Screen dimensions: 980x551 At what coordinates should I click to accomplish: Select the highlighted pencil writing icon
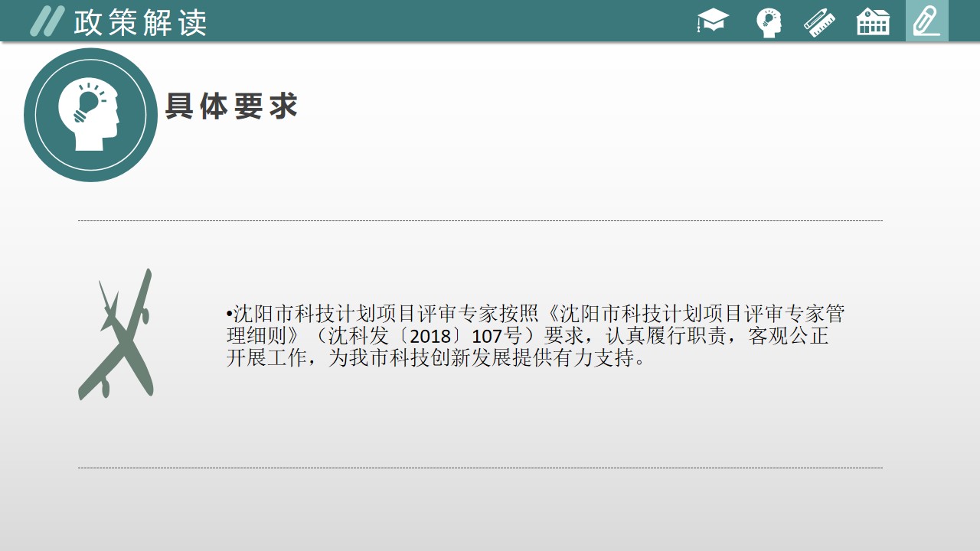(926, 21)
